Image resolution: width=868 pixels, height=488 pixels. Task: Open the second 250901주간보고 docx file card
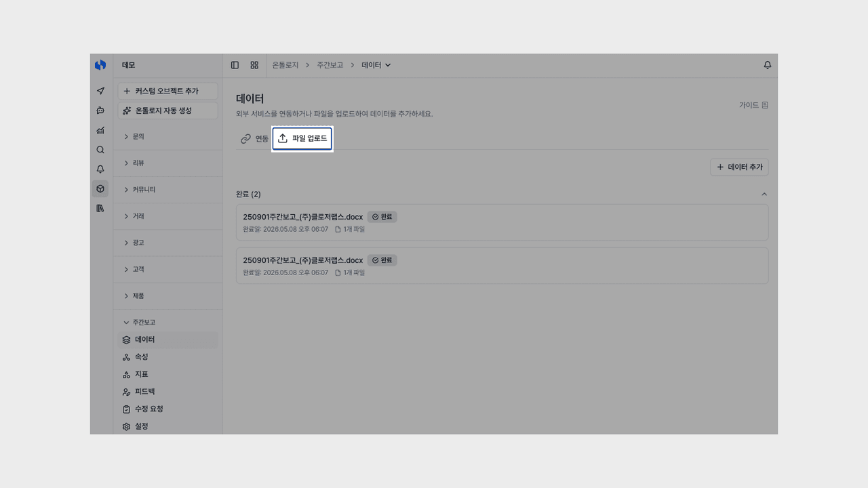coord(502,266)
